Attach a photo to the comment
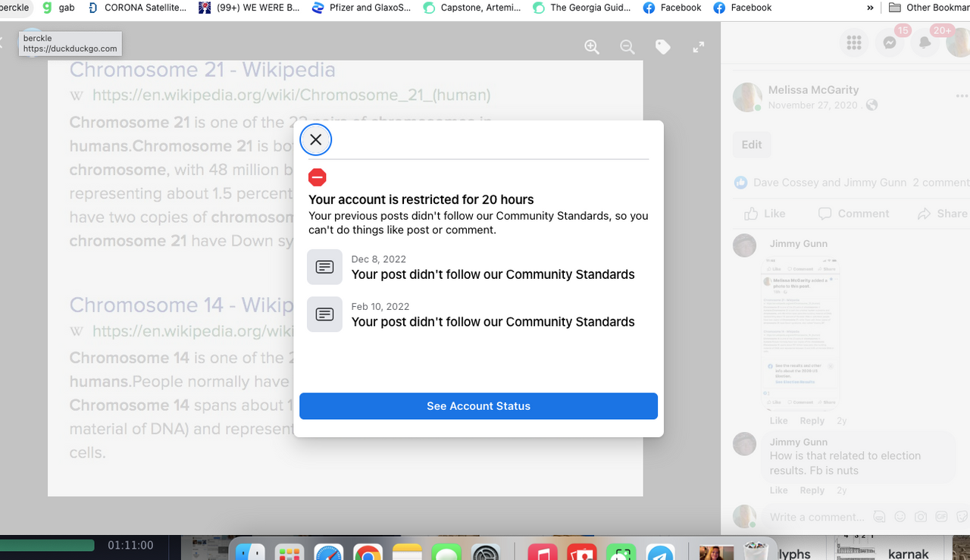This screenshot has height=560, width=970. coord(921,517)
